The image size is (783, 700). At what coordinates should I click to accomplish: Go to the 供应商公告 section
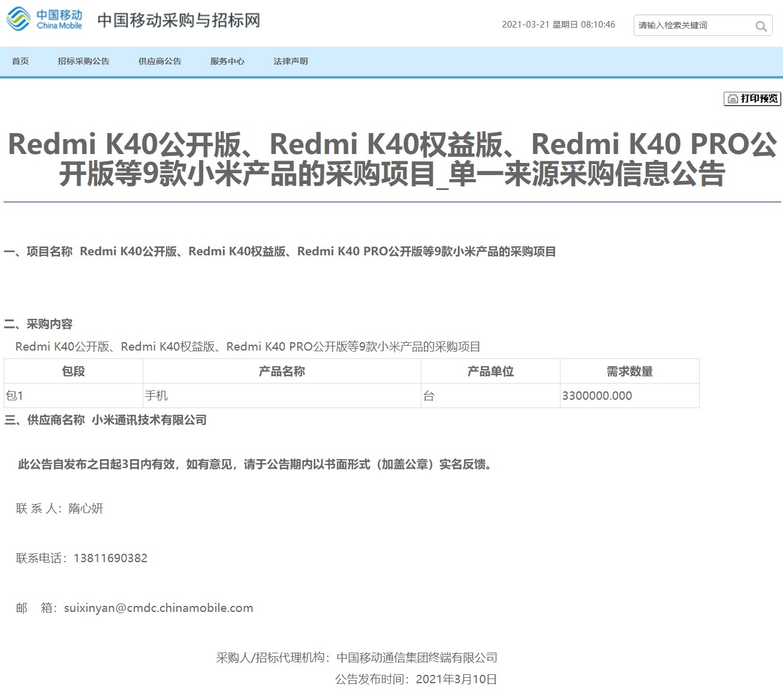click(x=159, y=61)
